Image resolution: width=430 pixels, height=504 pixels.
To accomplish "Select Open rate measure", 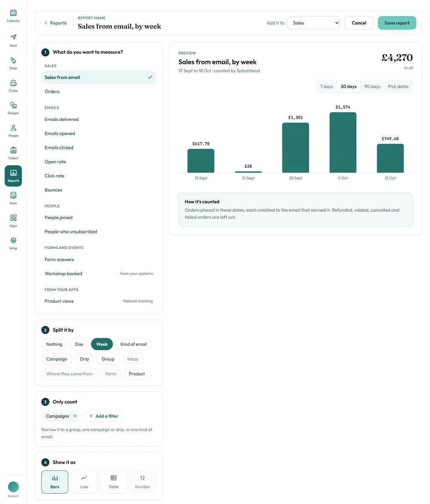I will 99,162.
